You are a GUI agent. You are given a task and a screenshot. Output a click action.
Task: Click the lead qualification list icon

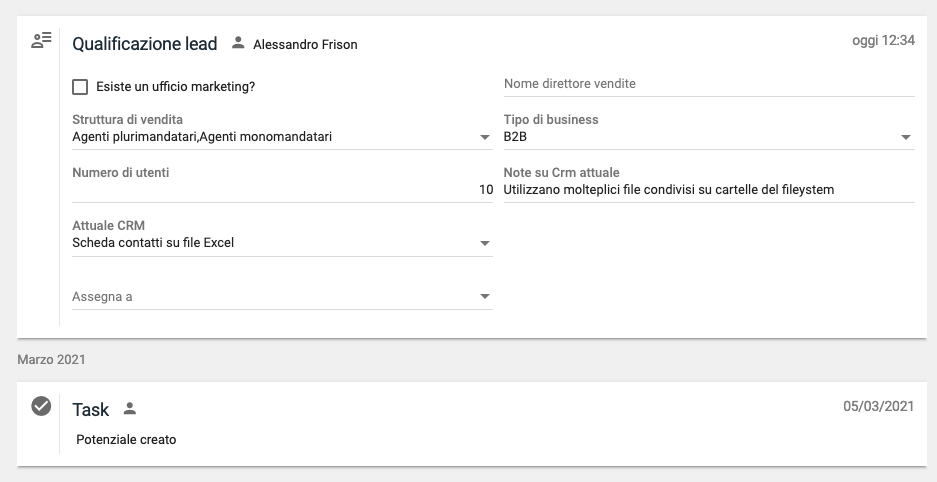(41, 41)
